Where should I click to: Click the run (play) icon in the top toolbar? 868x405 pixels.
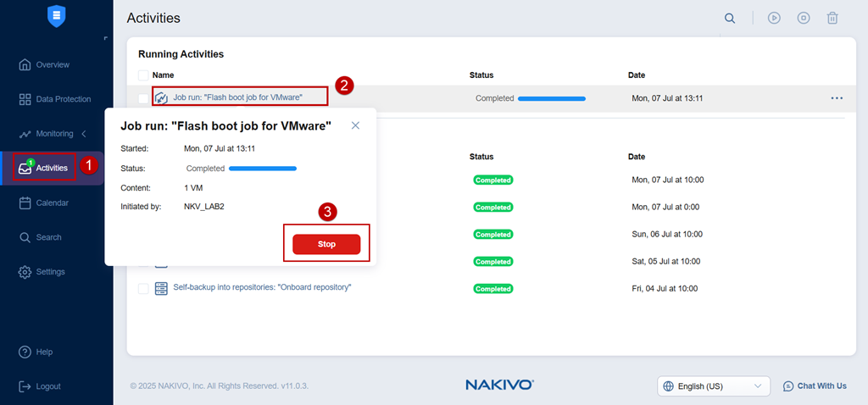click(774, 19)
